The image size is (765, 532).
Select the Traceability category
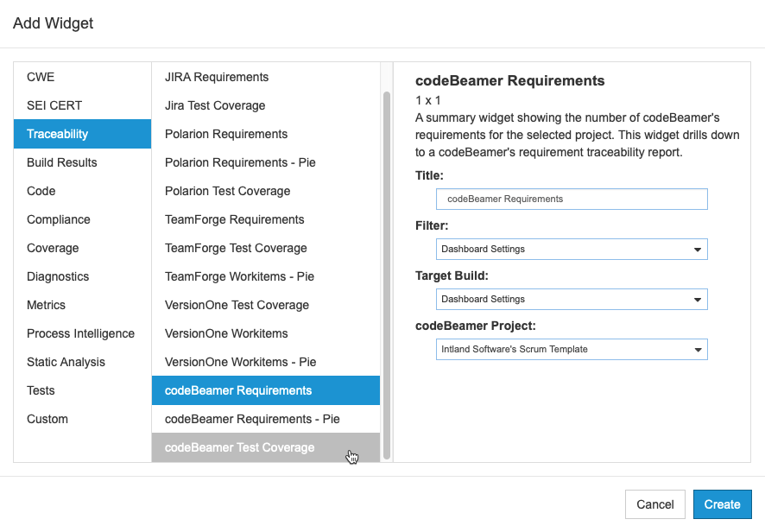(x=82, y=134)
